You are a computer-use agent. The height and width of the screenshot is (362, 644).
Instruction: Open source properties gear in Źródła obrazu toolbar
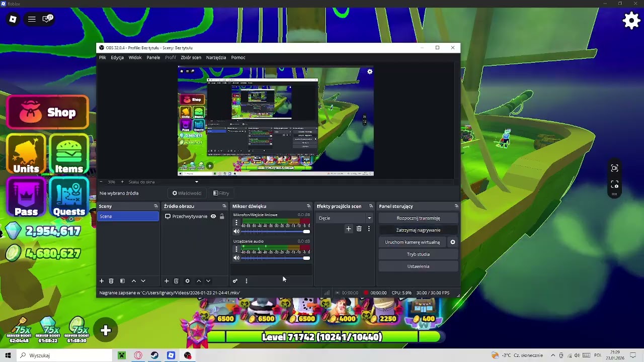(x=187, y=281)
